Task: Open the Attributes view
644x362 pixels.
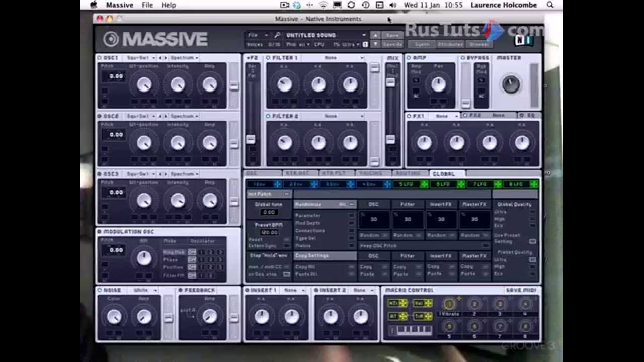Action: (x=450, y=45)
